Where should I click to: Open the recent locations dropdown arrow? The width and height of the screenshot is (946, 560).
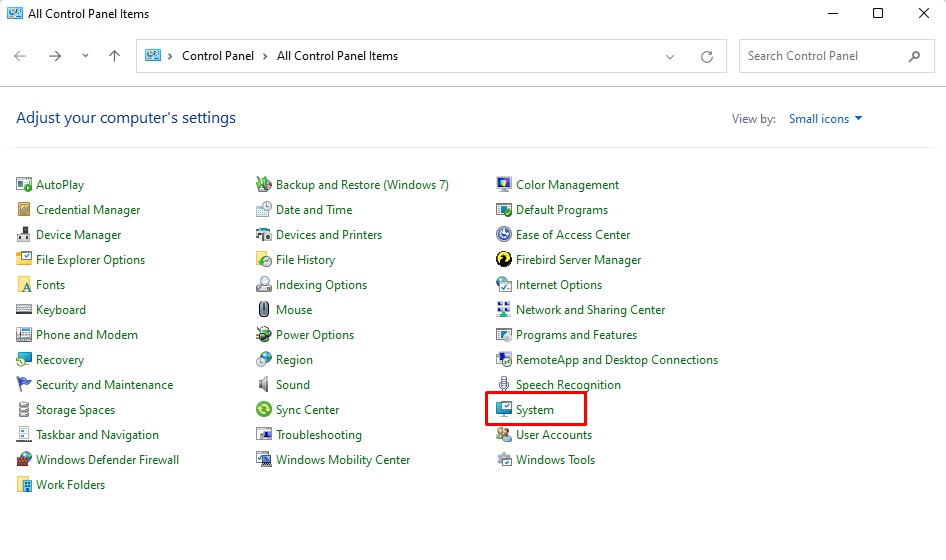[x=85, y=56]
